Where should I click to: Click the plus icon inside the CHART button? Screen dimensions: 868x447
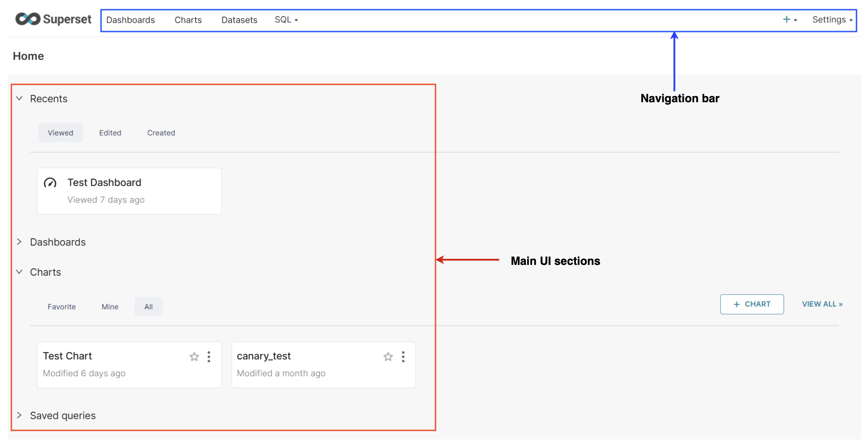coord(737,304)
